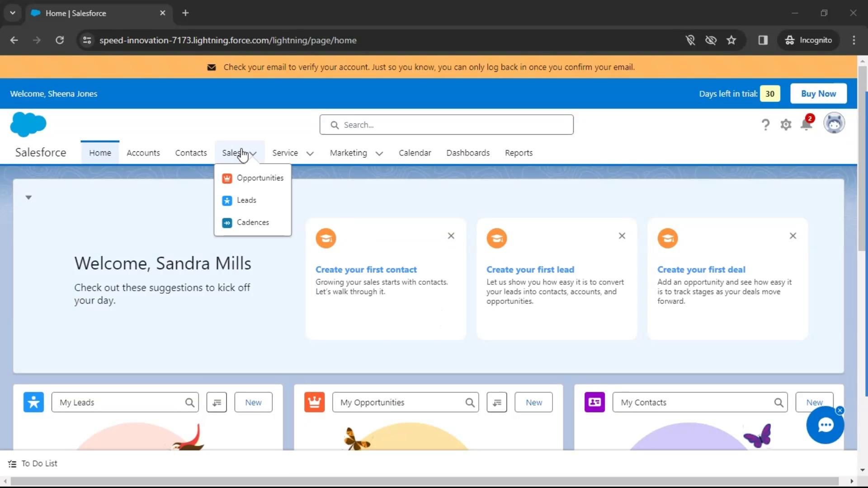
Task: Dismiss the Create your first contact card
Action: tap(451, 236)
